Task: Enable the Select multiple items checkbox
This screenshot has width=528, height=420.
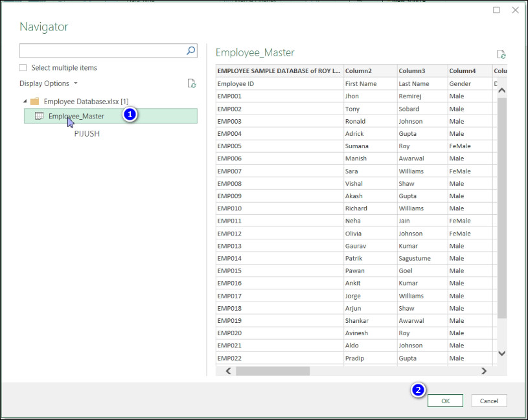Action: tap(22, 67)
